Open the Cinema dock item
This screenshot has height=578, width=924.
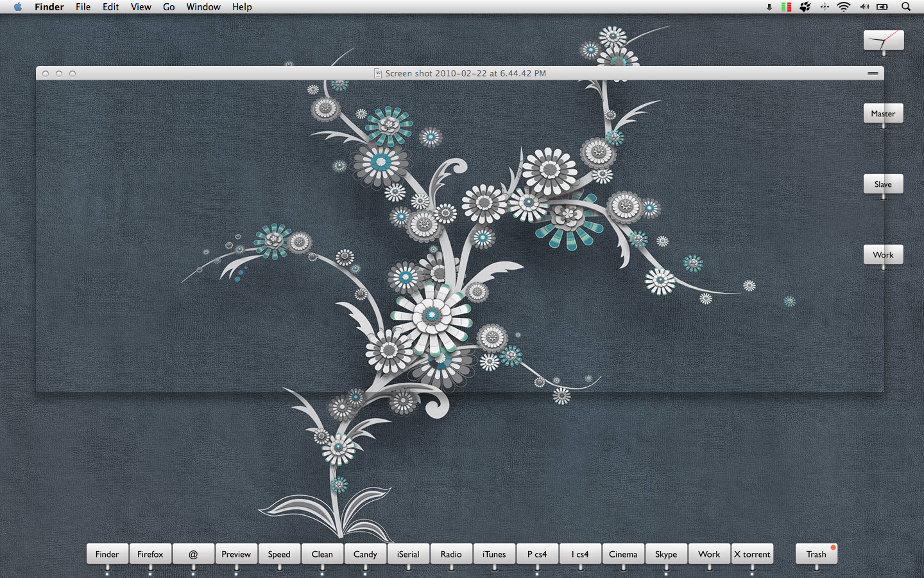pyautogui.click(x=623, y=554)
